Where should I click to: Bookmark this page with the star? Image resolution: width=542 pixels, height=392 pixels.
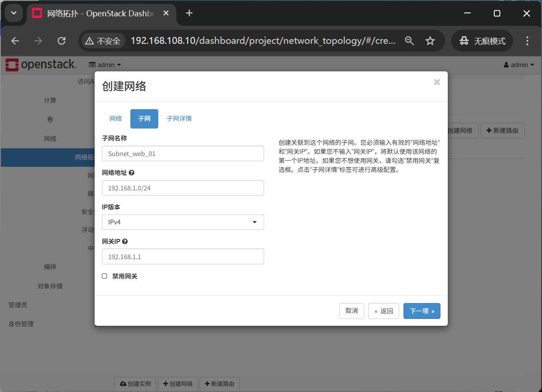click(430, 41)
